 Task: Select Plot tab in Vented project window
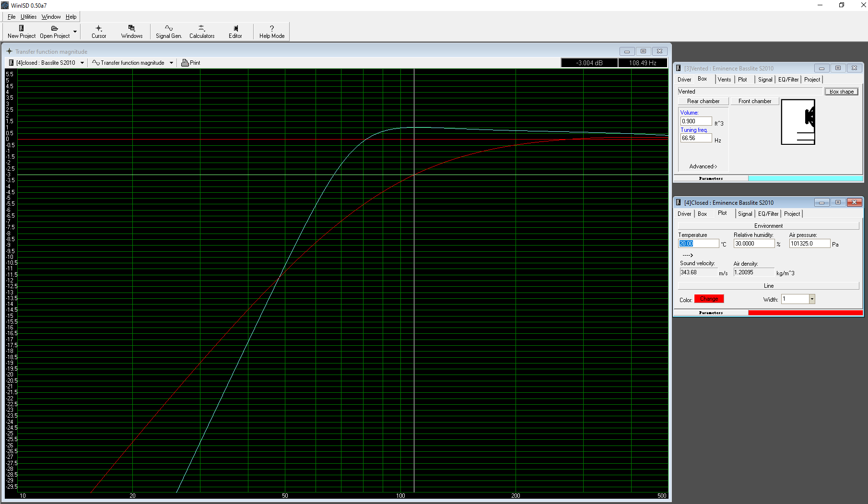click(742, 80)
